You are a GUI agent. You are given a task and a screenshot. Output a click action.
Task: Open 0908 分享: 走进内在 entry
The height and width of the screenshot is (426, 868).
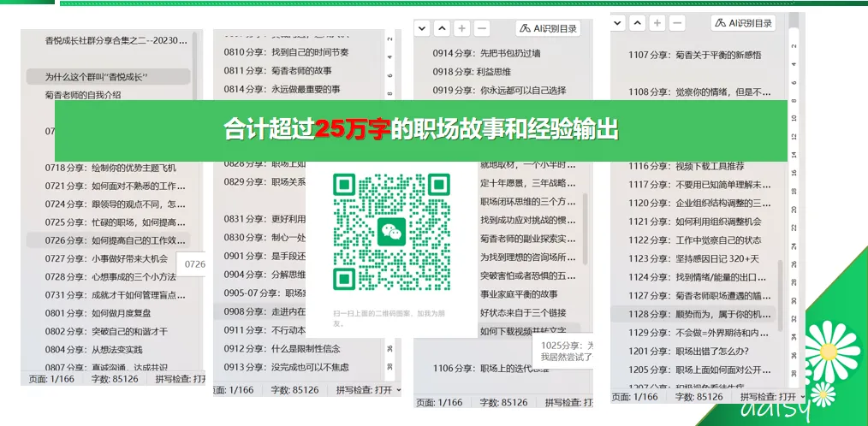click(260, 311)
